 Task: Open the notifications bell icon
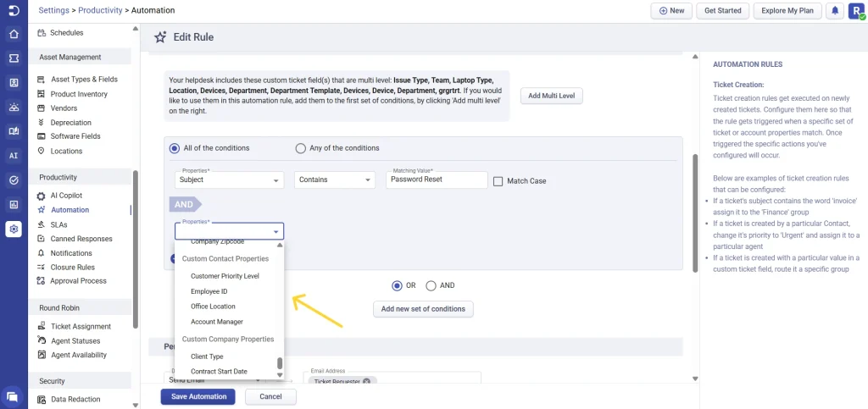tap(835, 10)
